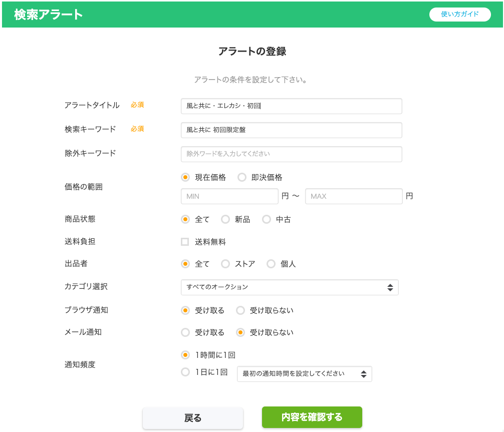Viewport: 504px width, 432px height.
Task: Set メール通知 to 受け取る
Action: coord(185,332)
